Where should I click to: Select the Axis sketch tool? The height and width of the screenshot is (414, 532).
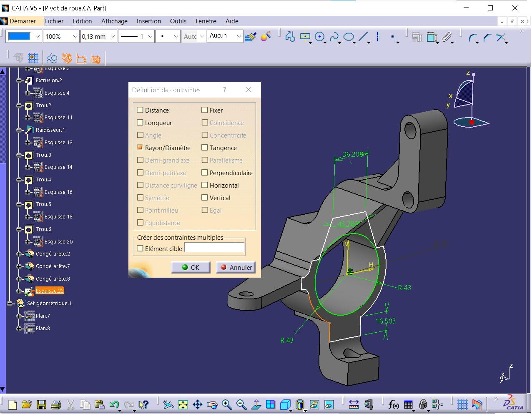(377, 37)
